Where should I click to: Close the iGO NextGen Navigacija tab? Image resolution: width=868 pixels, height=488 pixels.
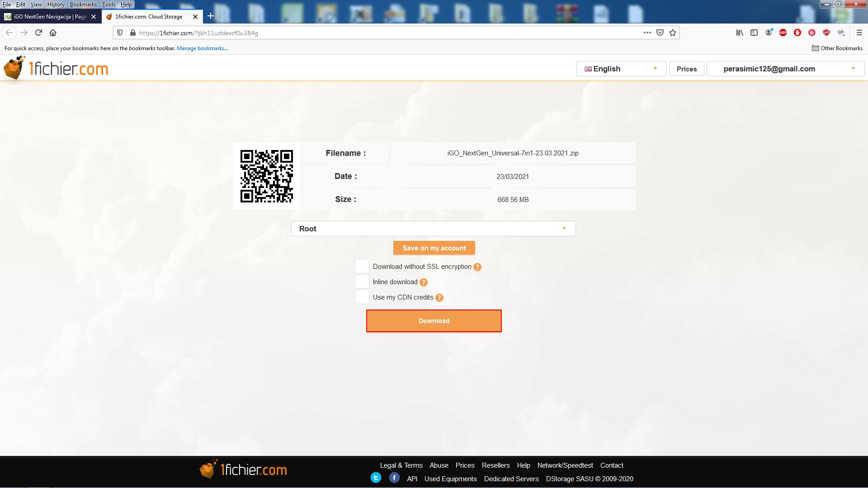(x=94, y=17)
